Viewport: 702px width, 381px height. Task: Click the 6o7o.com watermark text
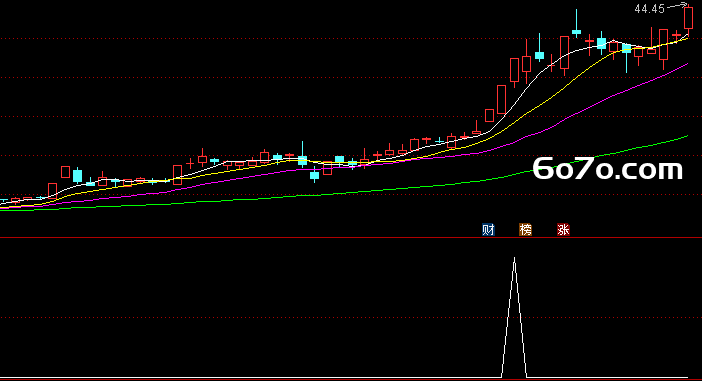click(x=608, y=169)
